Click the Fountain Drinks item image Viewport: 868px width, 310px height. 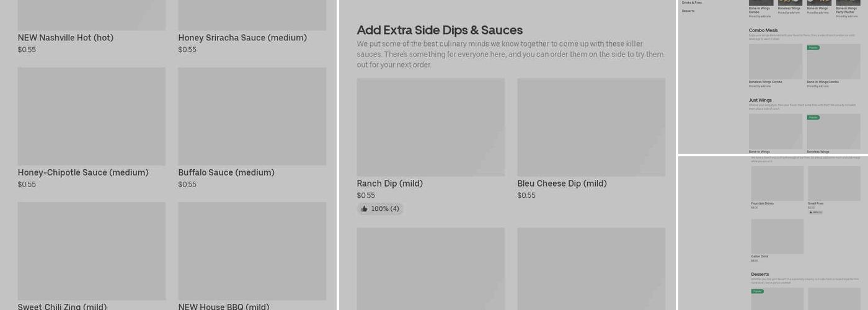(777, 184)
